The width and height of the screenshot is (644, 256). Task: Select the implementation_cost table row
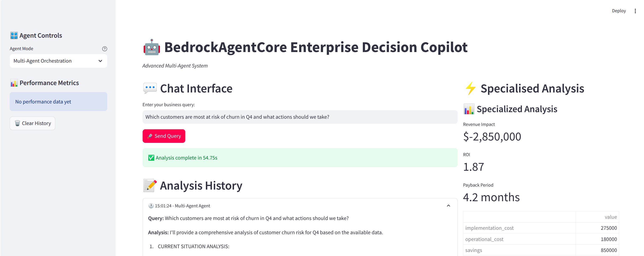[x=541, y=228]
